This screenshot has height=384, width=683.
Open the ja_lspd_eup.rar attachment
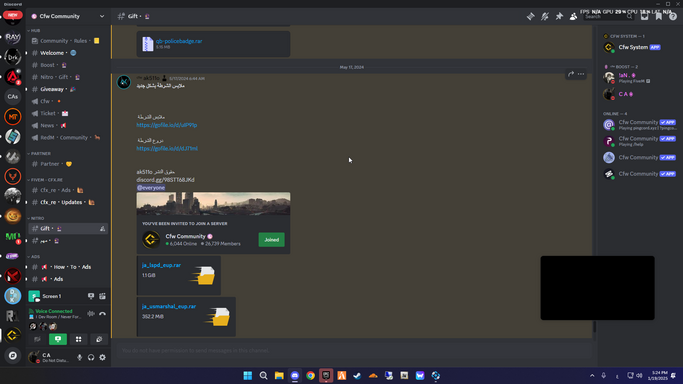(161, 265)
